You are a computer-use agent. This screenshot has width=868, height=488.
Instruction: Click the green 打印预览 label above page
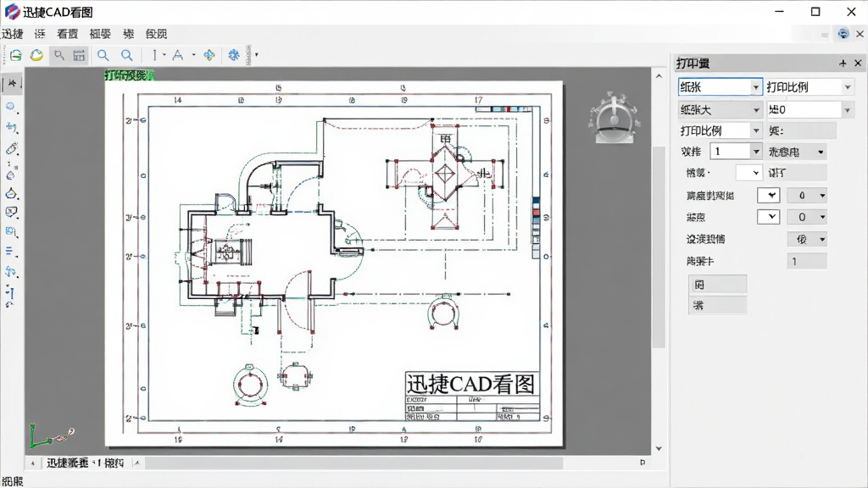[x=130, y=75]
